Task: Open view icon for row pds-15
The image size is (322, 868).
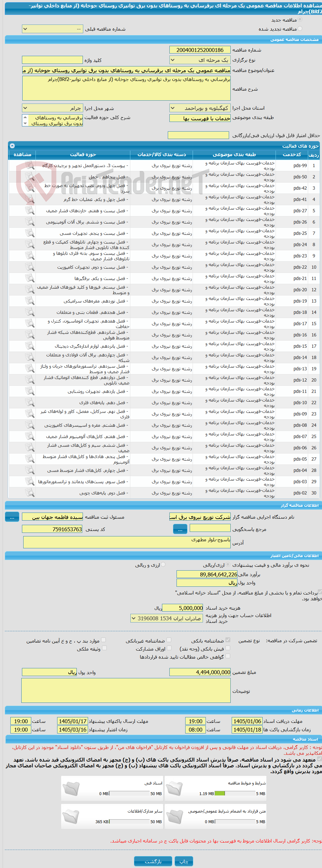Action: (x=30, y=346)
